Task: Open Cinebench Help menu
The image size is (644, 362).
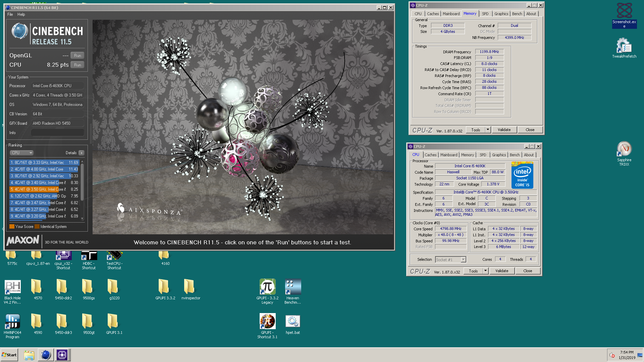Action: pos(21,14)
